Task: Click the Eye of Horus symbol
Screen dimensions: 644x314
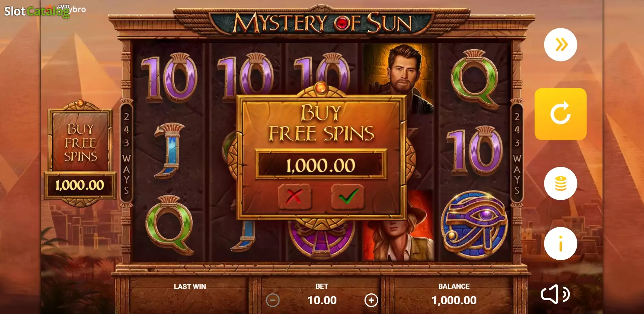Action: point(475,225)
